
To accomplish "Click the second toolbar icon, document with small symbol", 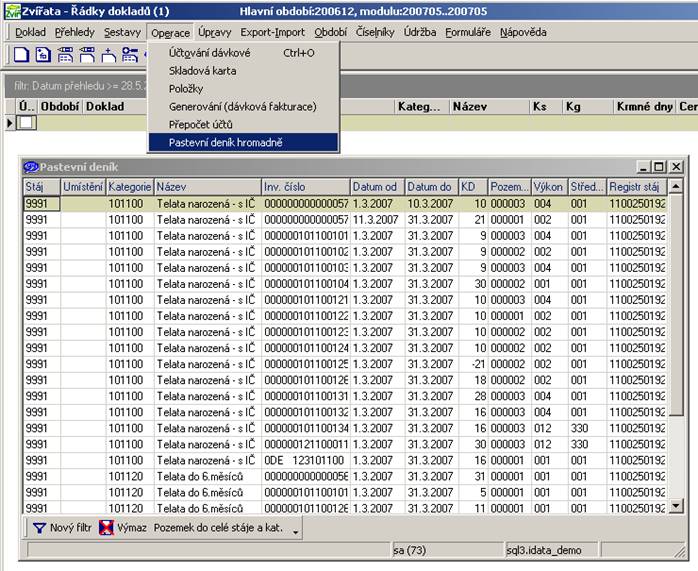I will (43, 55).
